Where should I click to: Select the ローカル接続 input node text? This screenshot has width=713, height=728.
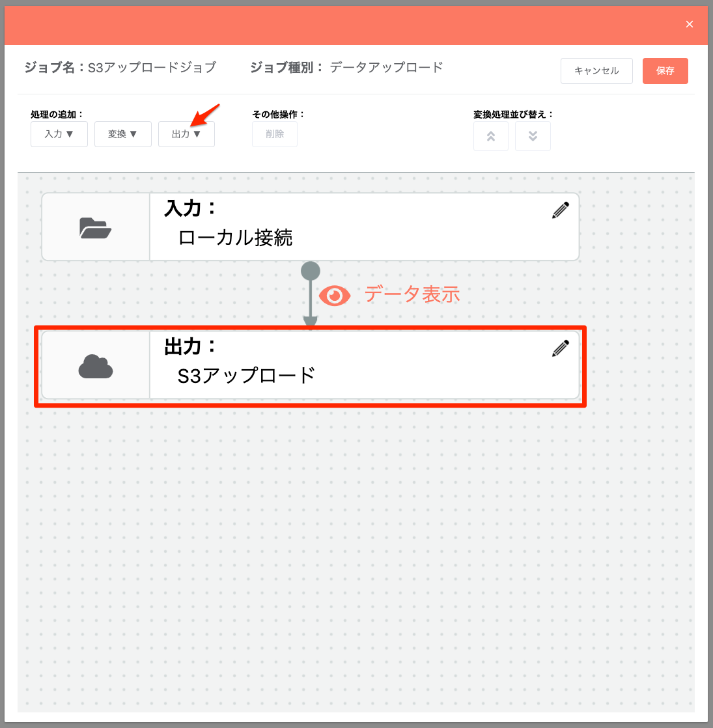(235, 237)
